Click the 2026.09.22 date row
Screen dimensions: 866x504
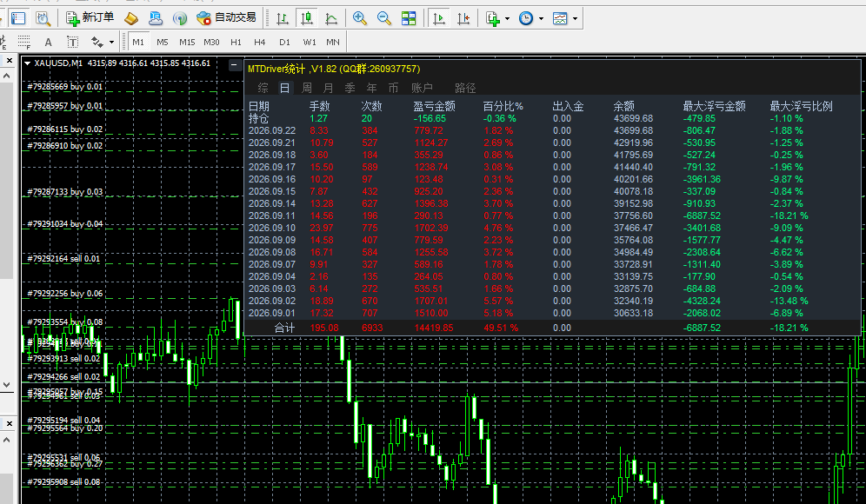(x=552, y=131)
